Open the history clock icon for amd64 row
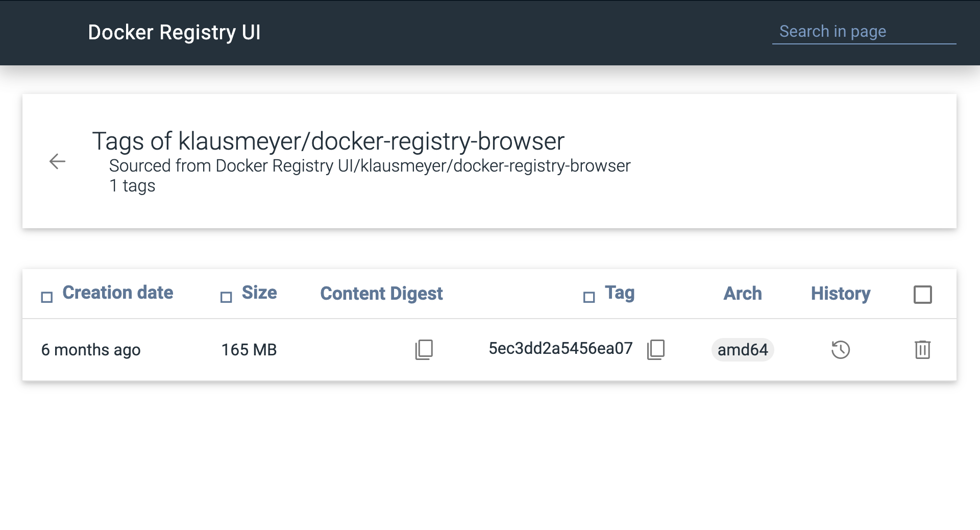This screenshot has width=980, height=530. click(841, 350)
